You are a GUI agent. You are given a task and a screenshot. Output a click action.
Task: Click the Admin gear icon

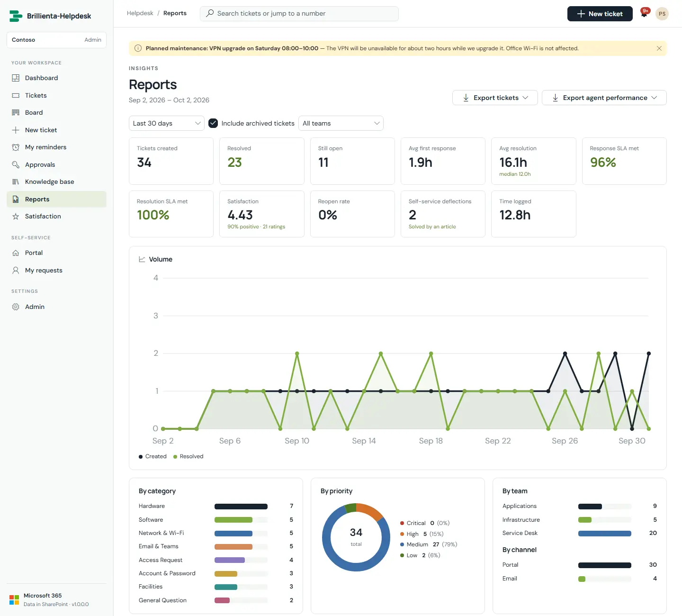point(16,307)
